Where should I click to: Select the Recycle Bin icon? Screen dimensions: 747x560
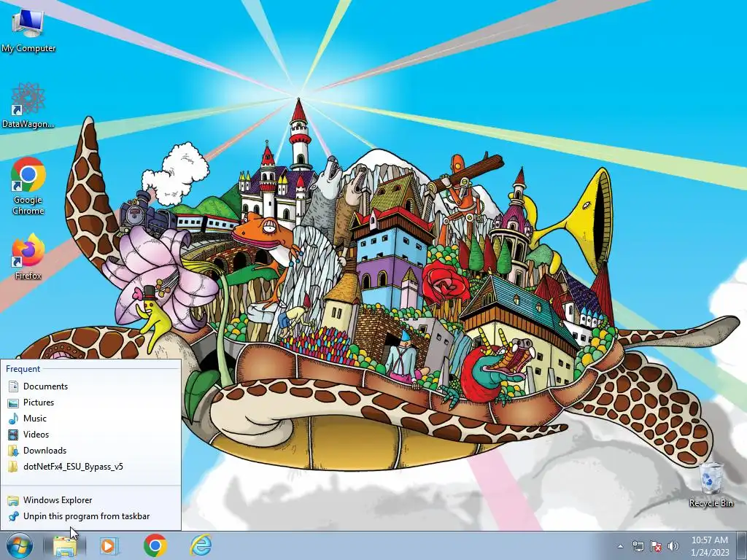coord(711,485)
